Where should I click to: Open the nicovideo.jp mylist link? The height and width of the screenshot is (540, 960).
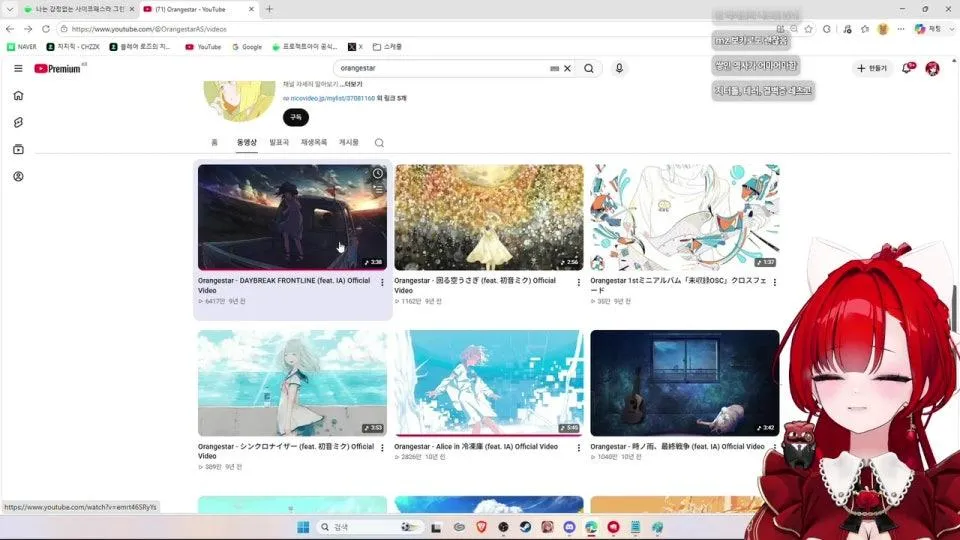[329, 98]
